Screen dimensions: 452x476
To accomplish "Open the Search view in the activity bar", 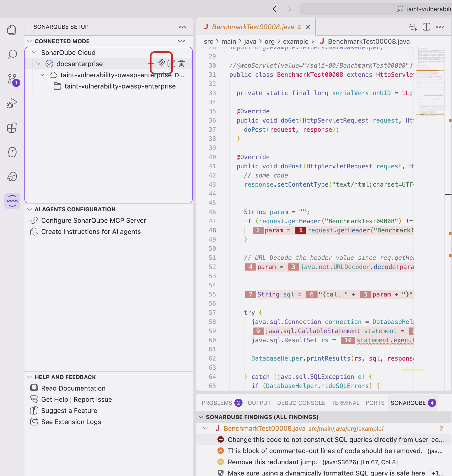I will click(12, 54).
